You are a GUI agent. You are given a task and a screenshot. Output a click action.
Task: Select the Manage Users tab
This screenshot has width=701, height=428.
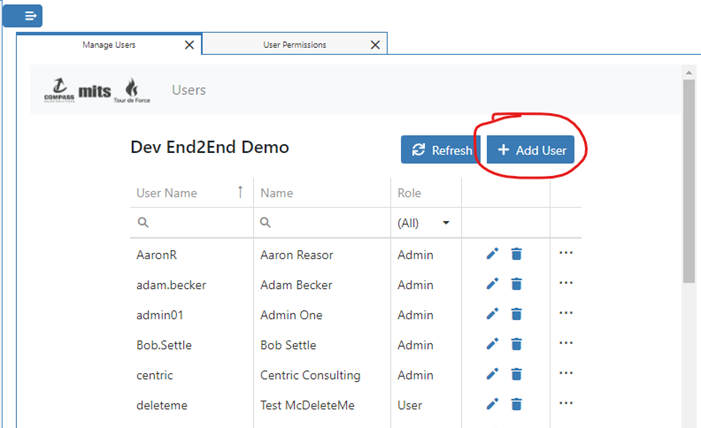point(109,45)
